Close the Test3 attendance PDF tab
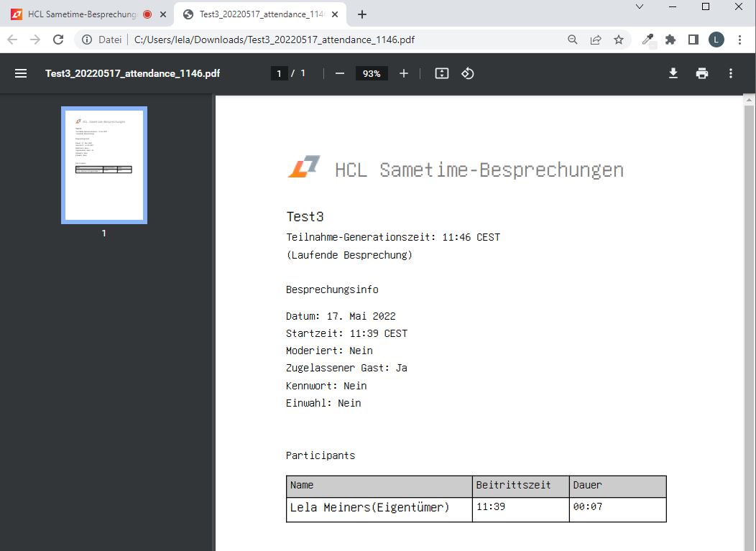756x551 pixels. pos(335,14)
